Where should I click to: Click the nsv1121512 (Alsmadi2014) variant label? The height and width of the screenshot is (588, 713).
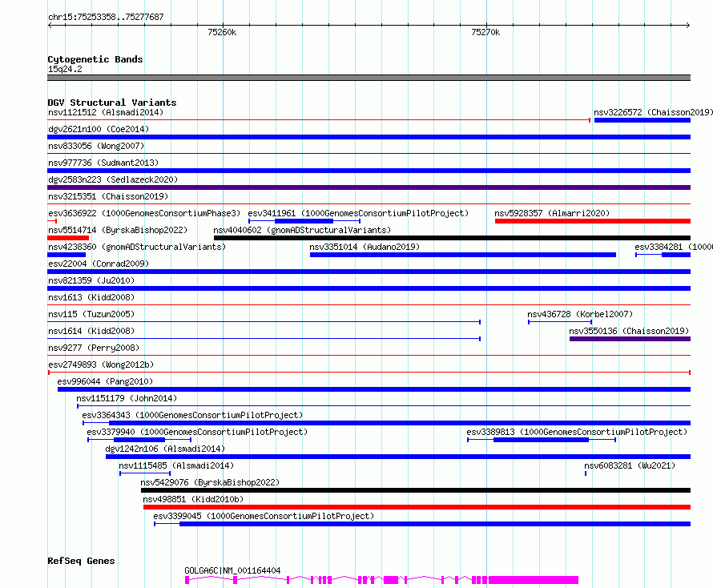[x=106, y=112]
